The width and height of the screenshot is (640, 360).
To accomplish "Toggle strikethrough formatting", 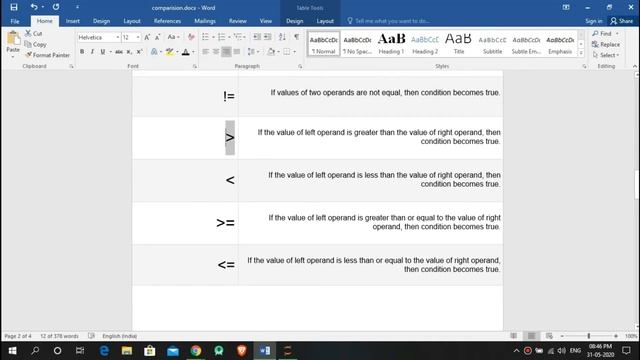I will point(118,52).
